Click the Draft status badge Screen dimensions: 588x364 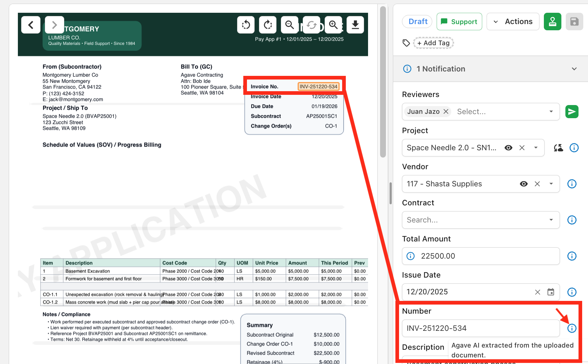point(418,22)
